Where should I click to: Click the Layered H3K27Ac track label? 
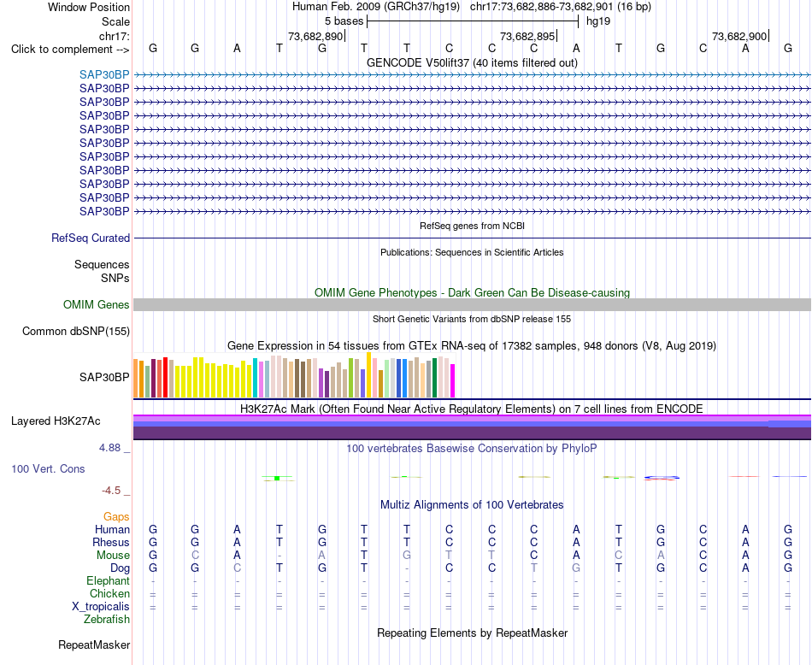pos(56,421)
